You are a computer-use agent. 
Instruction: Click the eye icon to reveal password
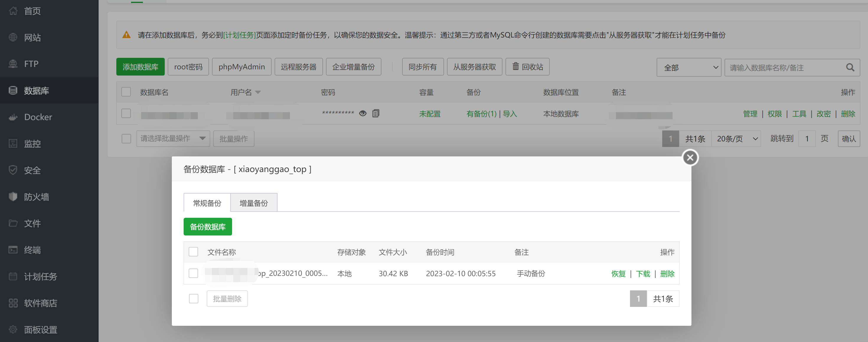coord(363,113)
